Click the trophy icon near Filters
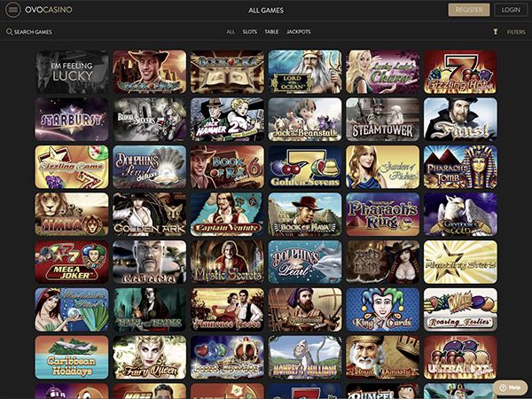This screenshot has width=532, height=399. click(x=496, y=32)
